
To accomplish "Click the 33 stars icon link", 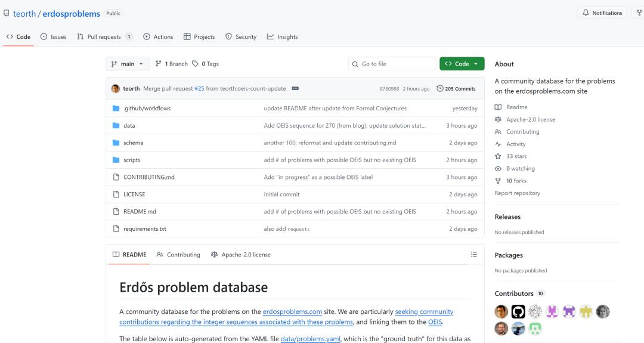I will tap(498, 156).
